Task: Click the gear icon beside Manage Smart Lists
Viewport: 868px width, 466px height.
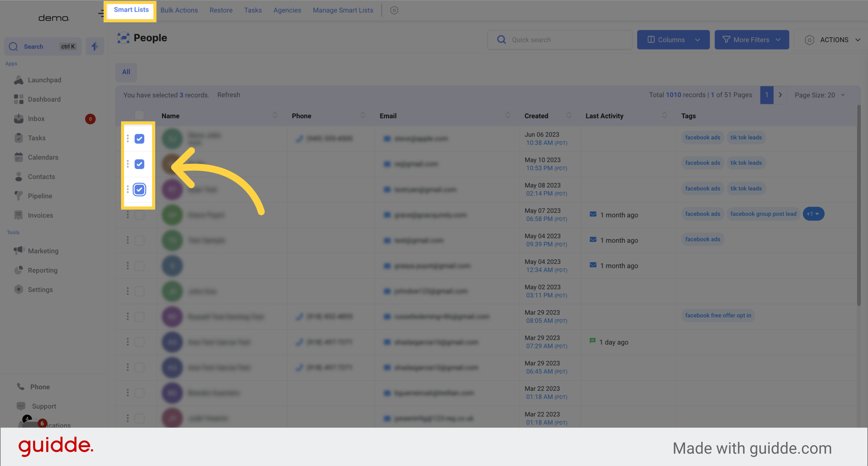Action: click(x=394, y=10)
